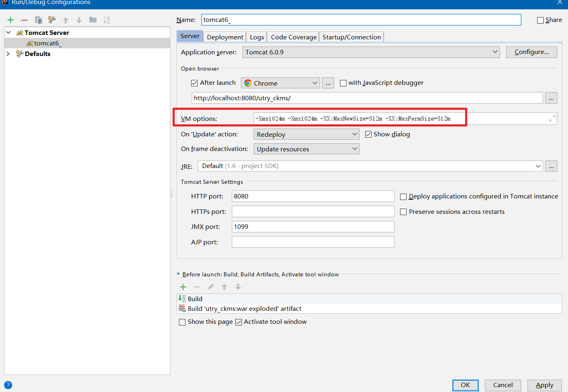
Task: Toggle Show dialog checkbox
Action: coord(368,134)
